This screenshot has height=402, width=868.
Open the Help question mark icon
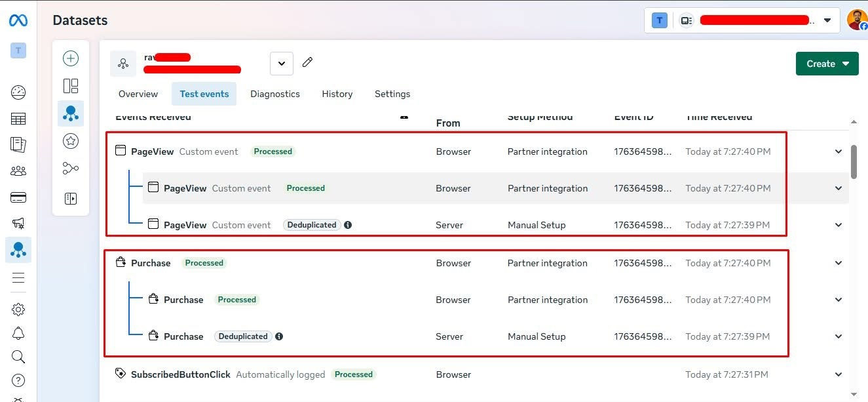tap(18, 380)
